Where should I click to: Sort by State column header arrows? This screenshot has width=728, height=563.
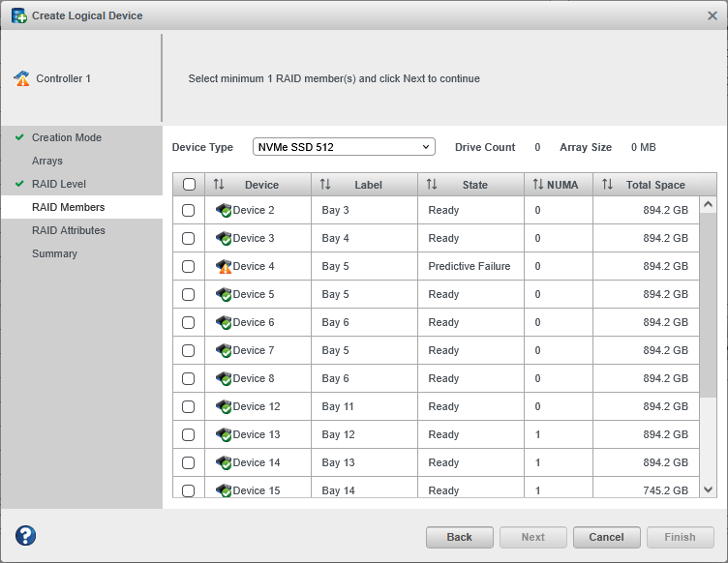(x=432, y=185)
